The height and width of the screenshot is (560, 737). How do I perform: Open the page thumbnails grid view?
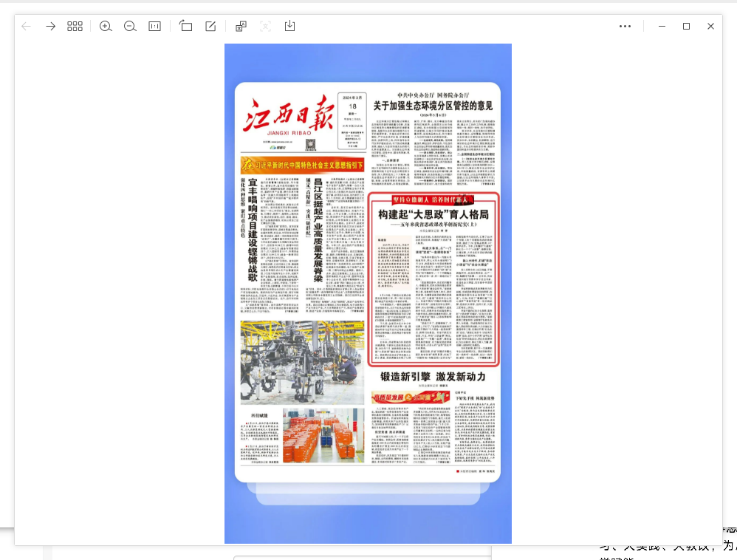click(x=75, y=26)
